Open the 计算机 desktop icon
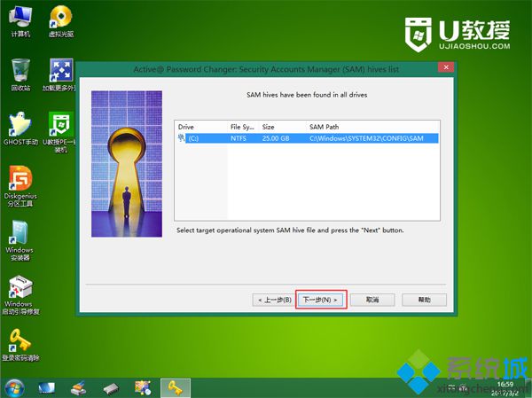This screenshot has height=398, width=532. [20, 21]
